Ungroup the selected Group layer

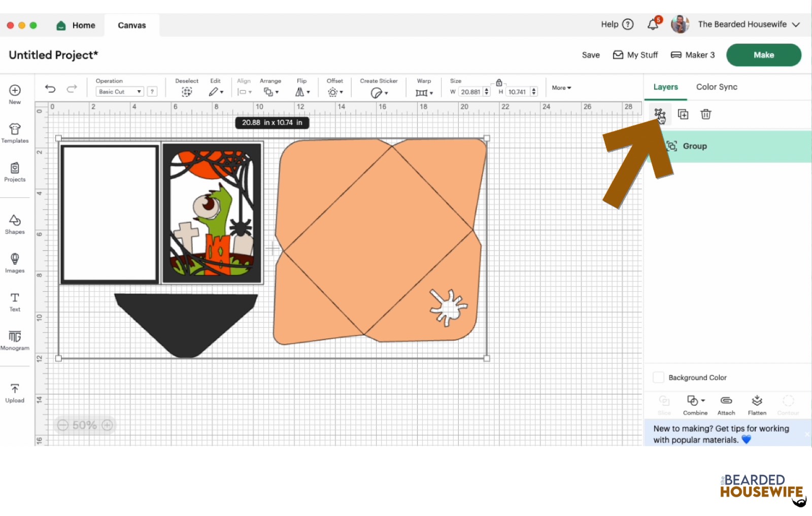pyautogui.click(x=661, y=114)
